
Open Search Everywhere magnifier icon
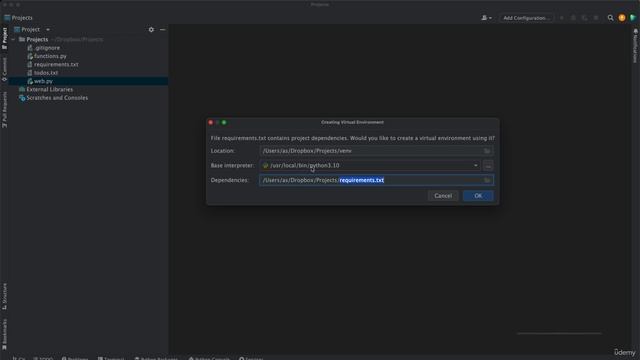click(x=610, y=18)
